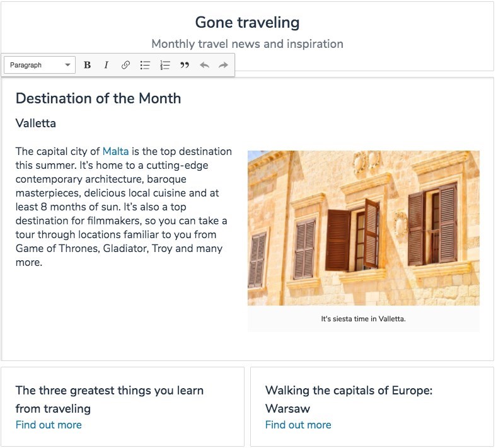The width and height of the screenshot is (496, 448).
Task: Create a numbered list
Action: (165, 65)
